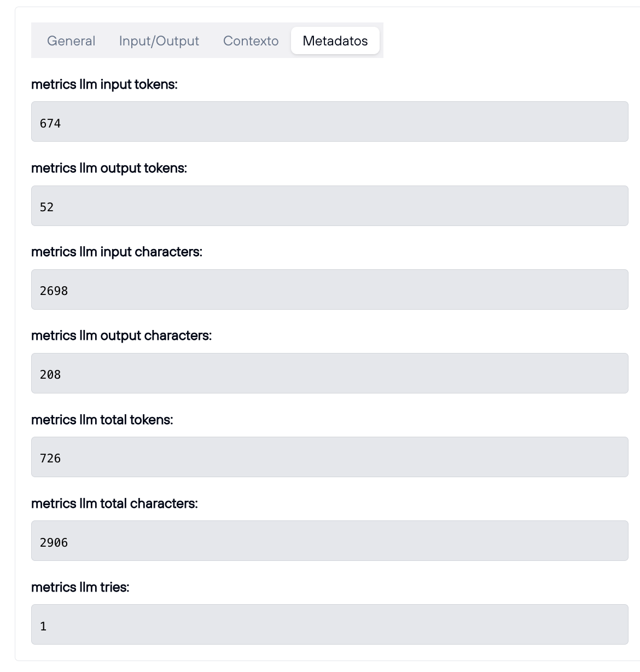Click the input tokens field showing 674

pyautogui.click(x=329, y=121)
